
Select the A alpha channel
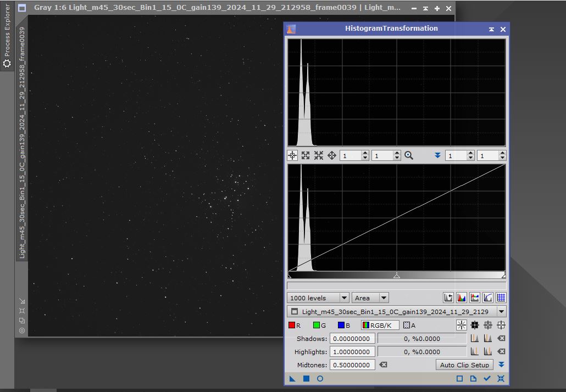point(409,325)
